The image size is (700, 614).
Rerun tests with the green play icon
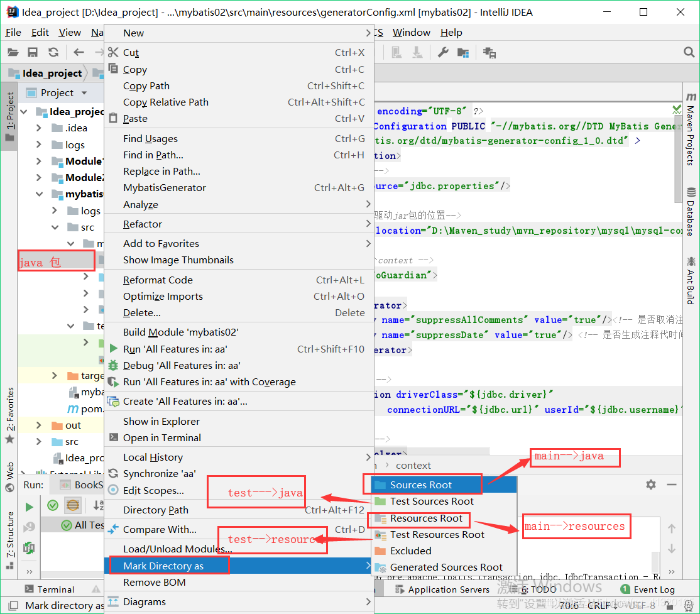point(29,507)
